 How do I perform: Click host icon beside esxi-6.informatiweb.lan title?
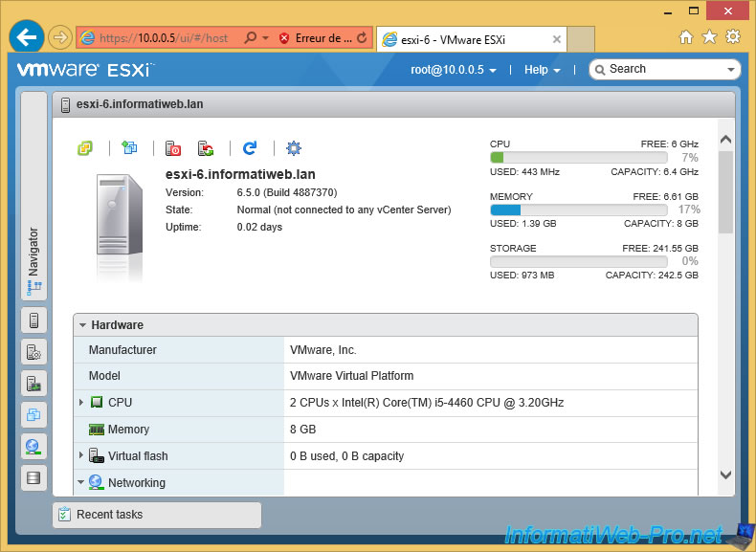click(66, 104)
